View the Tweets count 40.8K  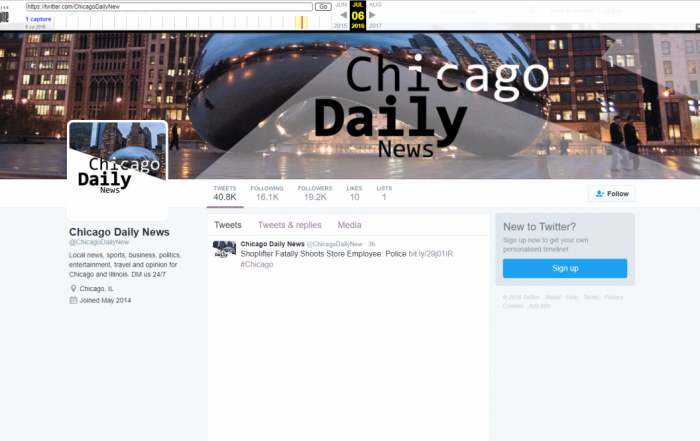tap(225, 193)
